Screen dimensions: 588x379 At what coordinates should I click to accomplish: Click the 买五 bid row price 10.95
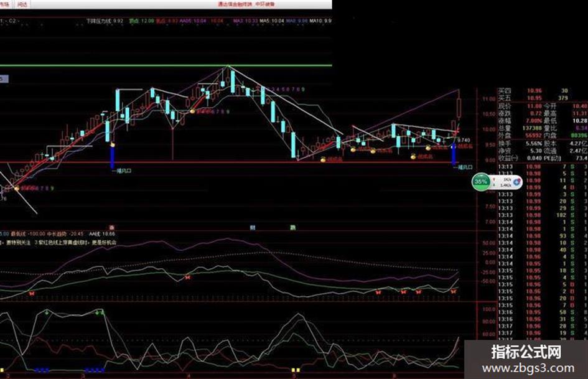534,98
